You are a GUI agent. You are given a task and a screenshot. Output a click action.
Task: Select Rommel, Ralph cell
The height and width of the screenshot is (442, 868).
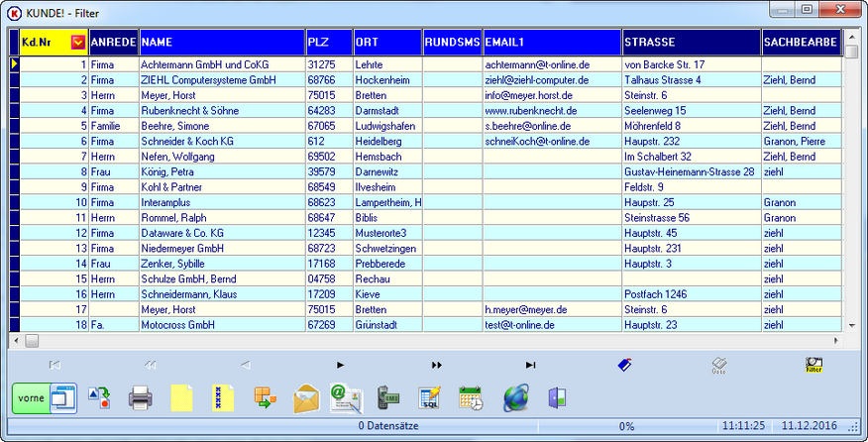tap(222, 218)
